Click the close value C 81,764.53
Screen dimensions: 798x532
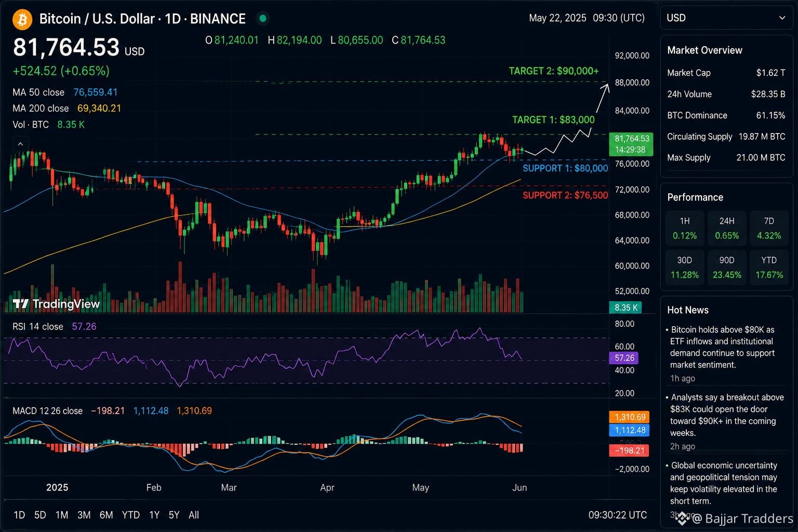tap(418, 40)
